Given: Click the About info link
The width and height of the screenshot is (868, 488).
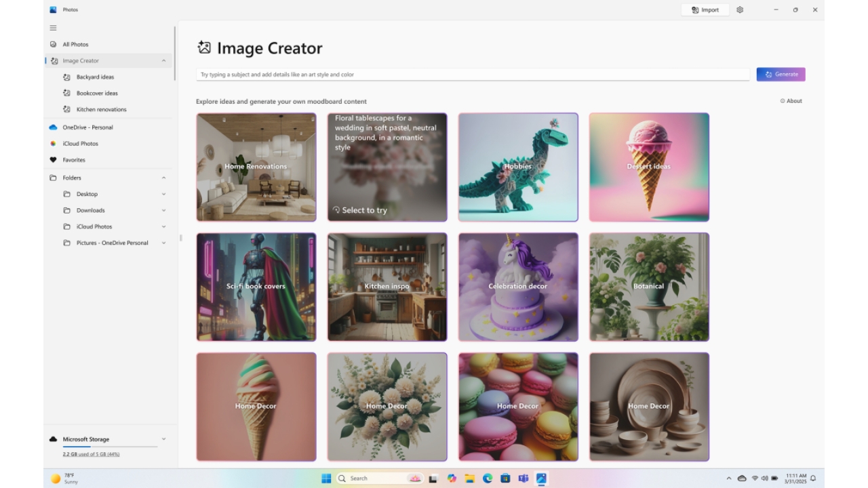Looking at the screenshot, I should point(791,101).
